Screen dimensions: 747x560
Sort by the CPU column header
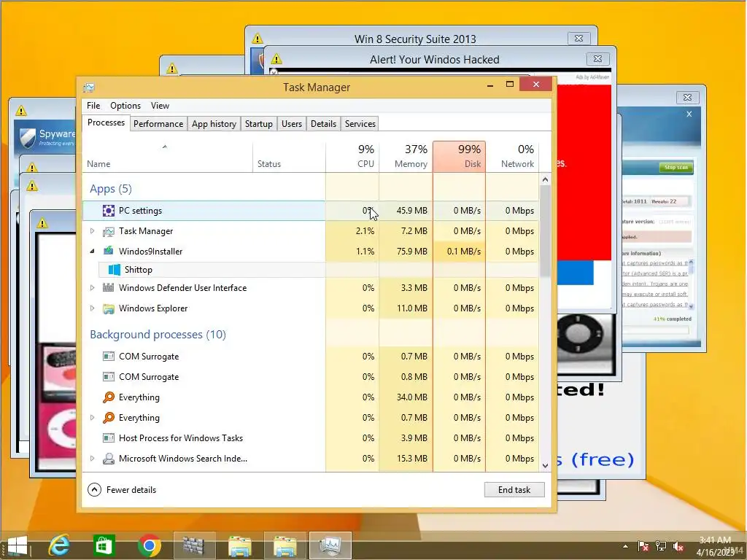tap(352, 157)
